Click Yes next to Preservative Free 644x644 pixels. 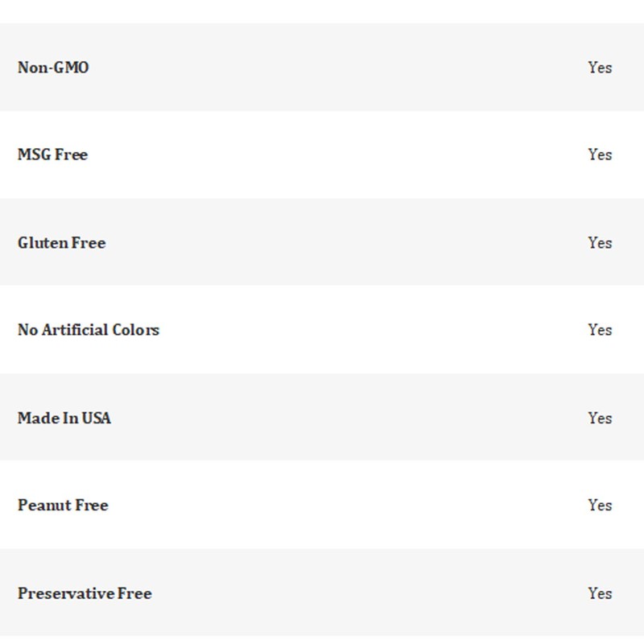[x=600, y=593]
